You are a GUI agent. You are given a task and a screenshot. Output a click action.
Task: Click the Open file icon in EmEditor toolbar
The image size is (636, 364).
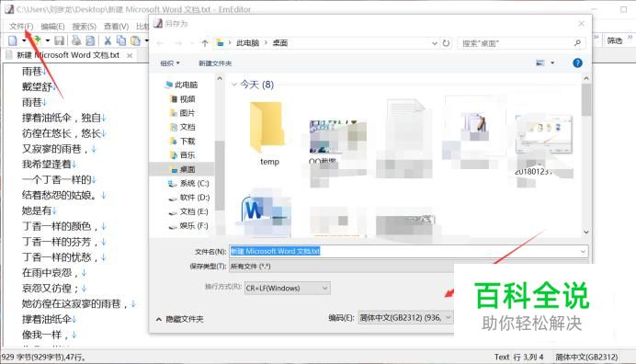point(36,40)
